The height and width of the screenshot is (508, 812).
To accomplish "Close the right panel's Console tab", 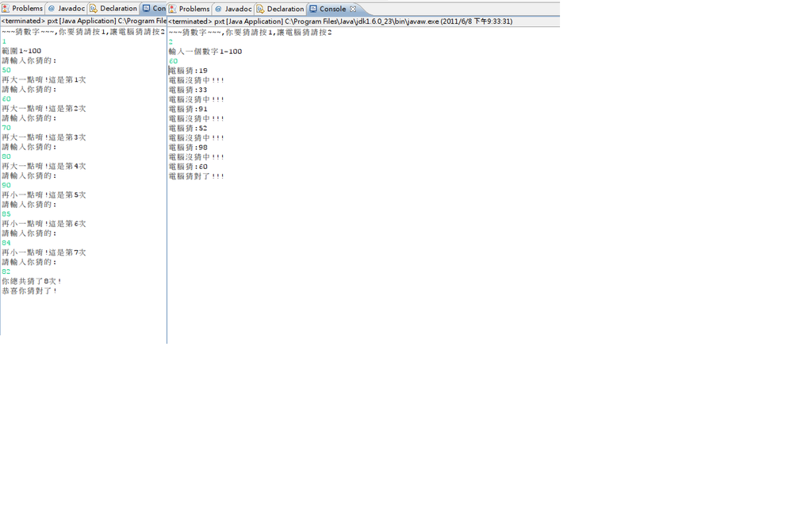I will click(353, 9).
